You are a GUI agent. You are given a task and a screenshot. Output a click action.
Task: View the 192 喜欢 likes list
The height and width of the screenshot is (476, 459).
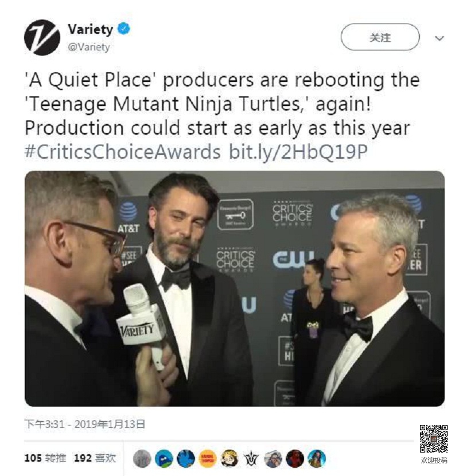[x=95, y=458]
